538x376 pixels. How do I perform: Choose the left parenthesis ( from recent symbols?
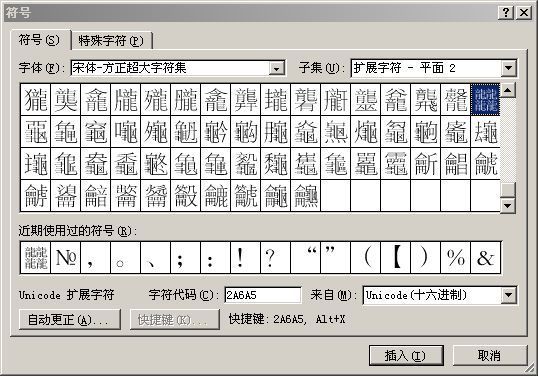click(365, 257)
